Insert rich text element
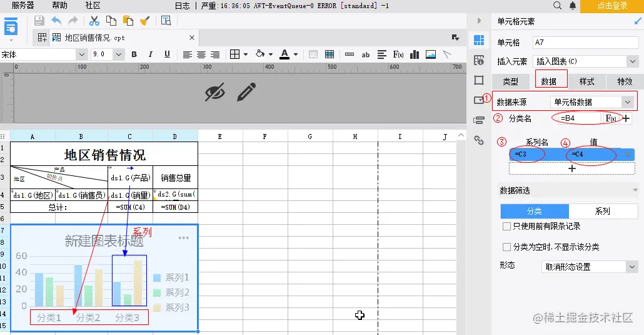Image resolution: width=644 pixels, height=335 pixels. [x=381, y=54]
